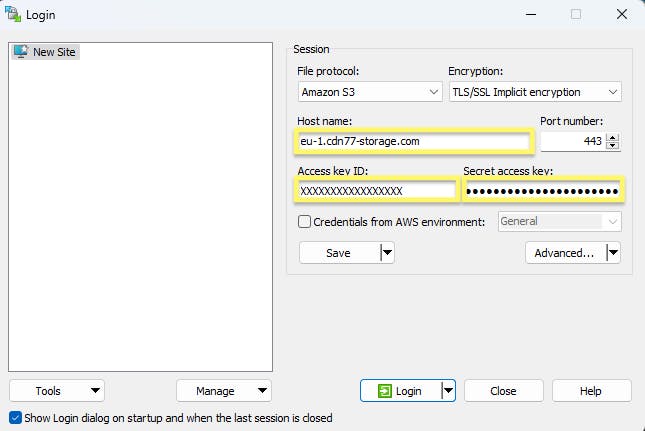Open the File protocol dropdown
The height and width of the screenshot is (431, 645).
pyautogui.click(x=370, y=92)
